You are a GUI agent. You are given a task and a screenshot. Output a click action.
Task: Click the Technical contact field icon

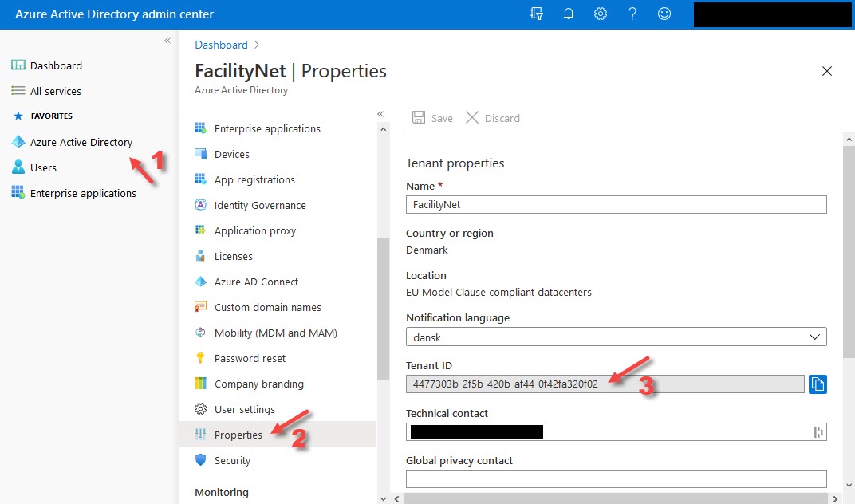click(818, 432)
